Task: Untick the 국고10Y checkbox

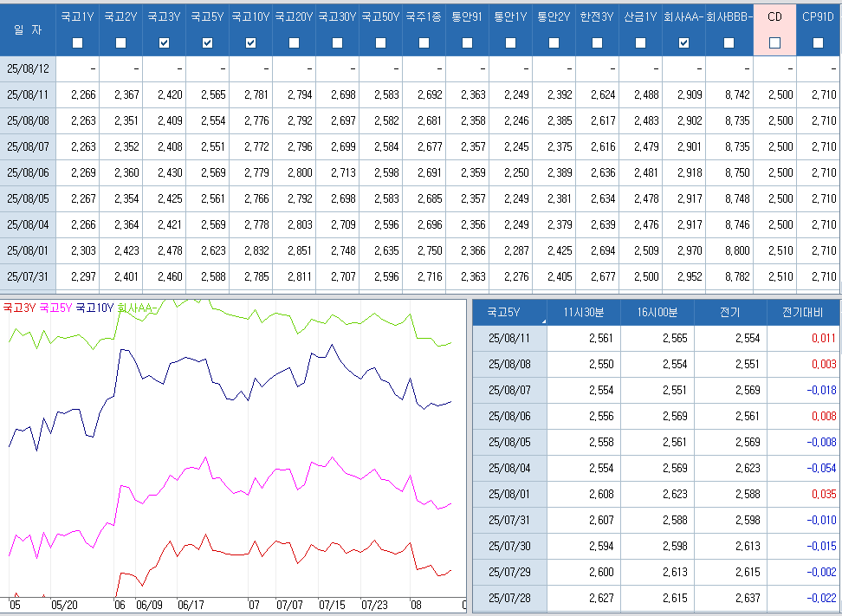Action: (251, 43)
